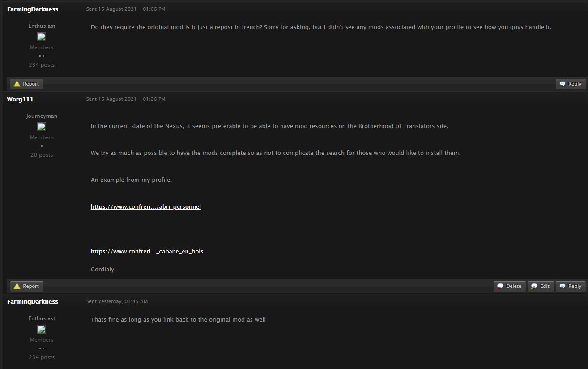Viewport: 588px width, 369px height.
Task: Open the abri_personnel link
Action: [x=145, y=206]
